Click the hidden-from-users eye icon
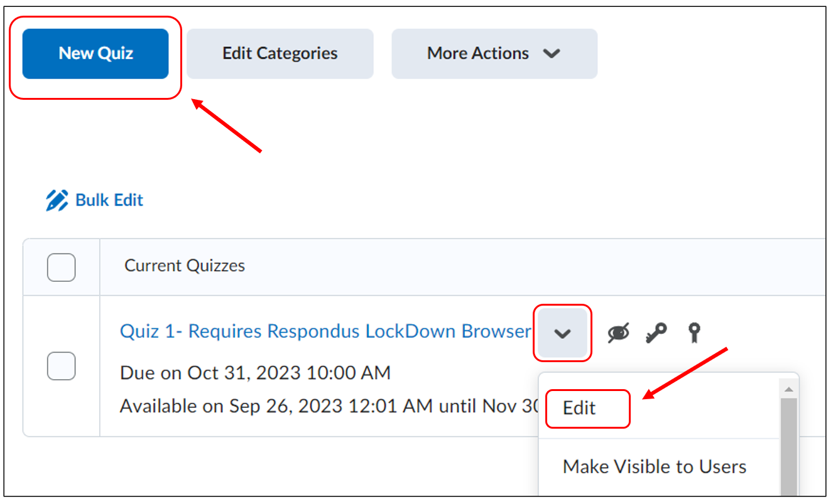 [619, 333]
